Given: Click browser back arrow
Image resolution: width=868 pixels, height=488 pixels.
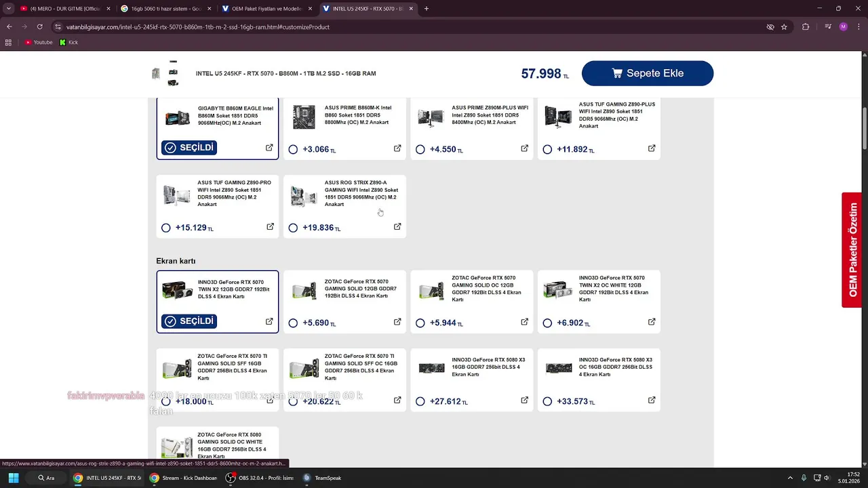Looking at the screenshot, I should (x=9, y=26).
